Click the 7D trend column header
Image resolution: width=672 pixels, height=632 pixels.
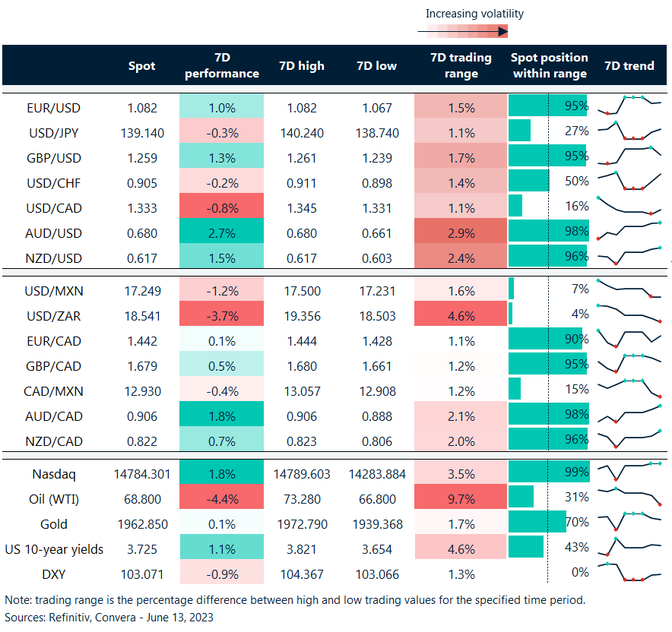coord(629,66)
